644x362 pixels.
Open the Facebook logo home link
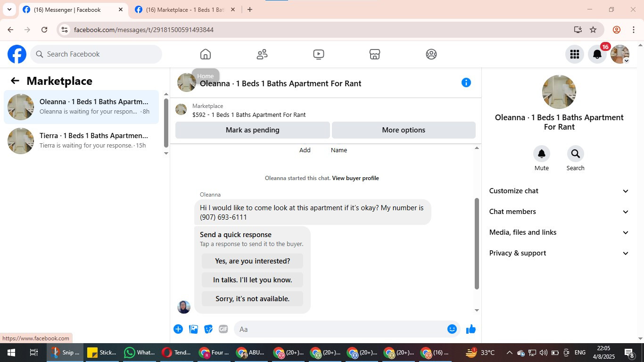click(17, 54)
